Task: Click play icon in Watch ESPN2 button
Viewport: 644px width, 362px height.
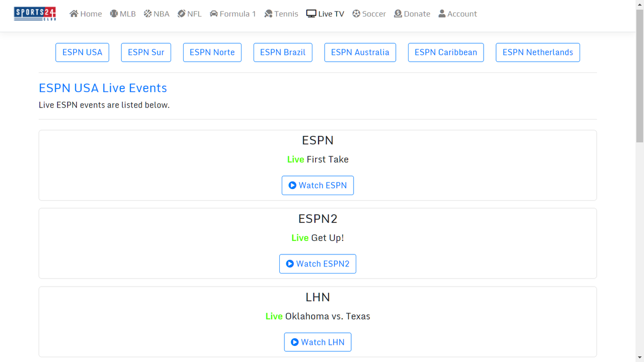Action: [x=290, y=264]
